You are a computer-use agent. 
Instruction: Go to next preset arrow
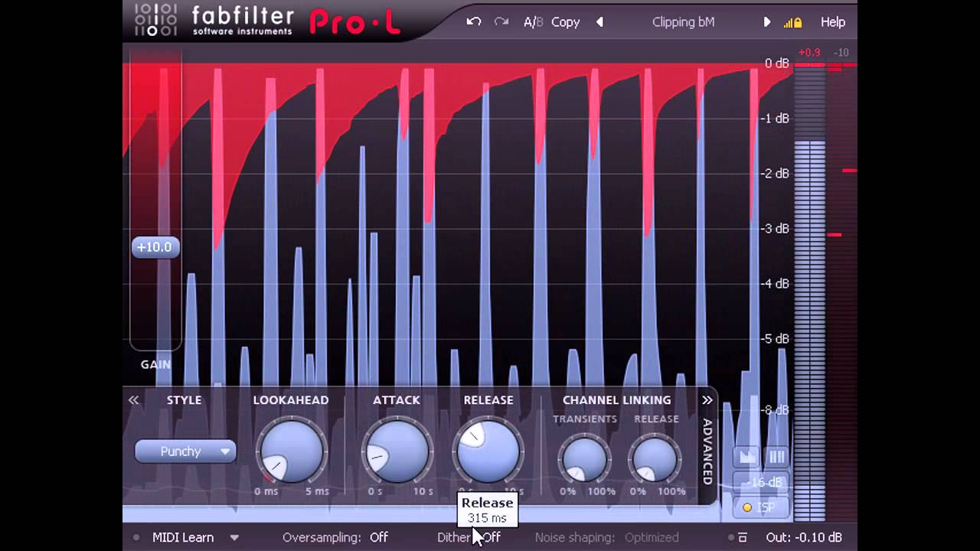(x=767, y=22)
